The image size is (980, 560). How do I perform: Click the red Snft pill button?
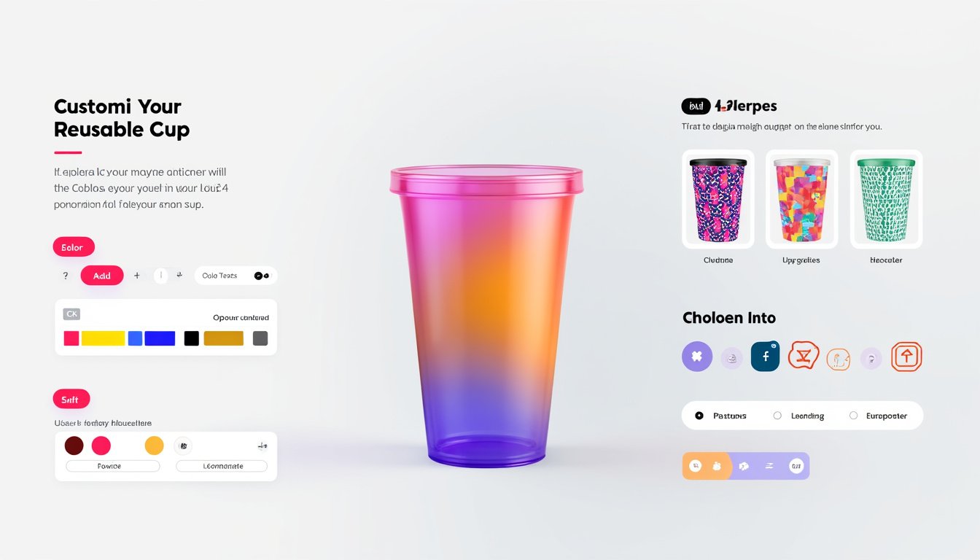[71, 399]
